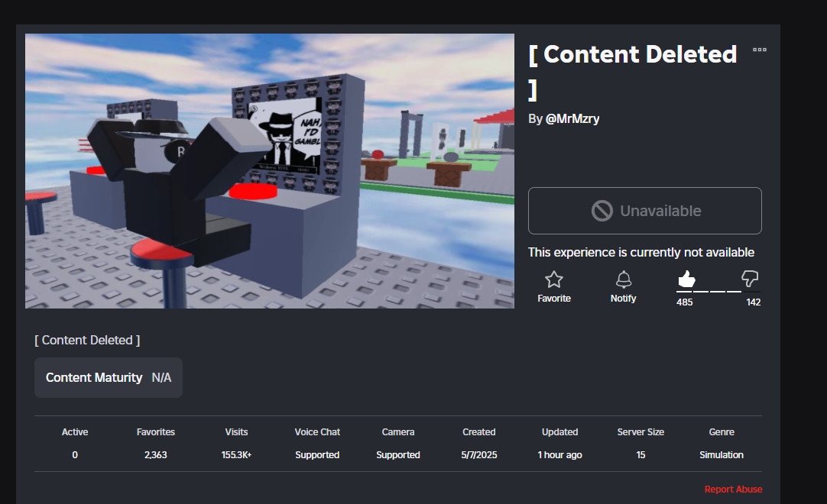
Task: Click the game screenshot thumbnail
Action: click(270, 171)
